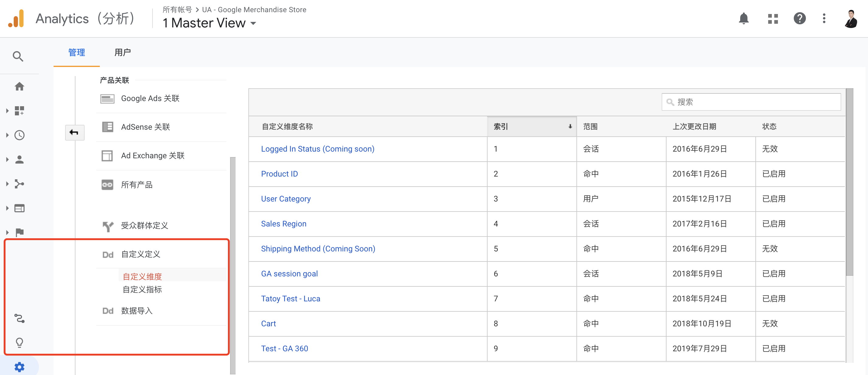Select 自定义指标 submenu item
Image resolution: width=868 pixels, height=375 pixels.
click(x=142, y=289)
